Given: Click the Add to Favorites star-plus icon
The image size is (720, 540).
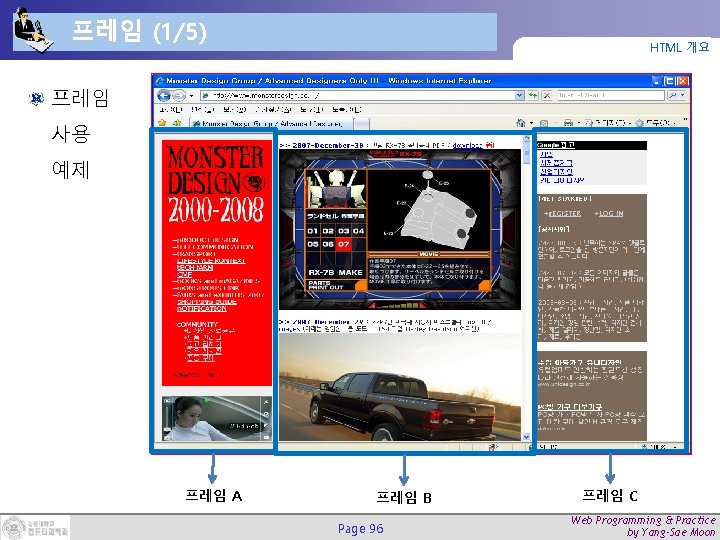Looking at the screenshot, I should tap(177, 123).
